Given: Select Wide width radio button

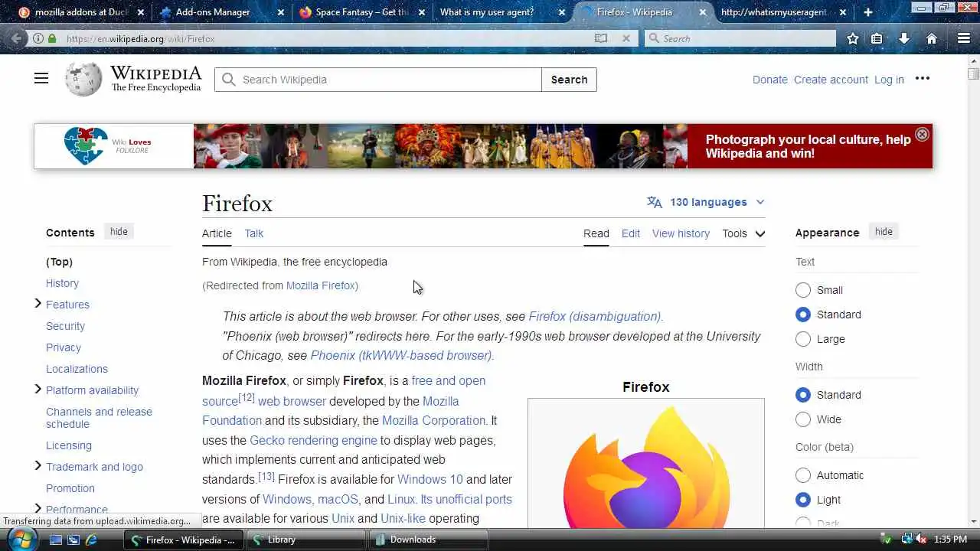Looking at the screenshot, I should click(x=802, y=419).
